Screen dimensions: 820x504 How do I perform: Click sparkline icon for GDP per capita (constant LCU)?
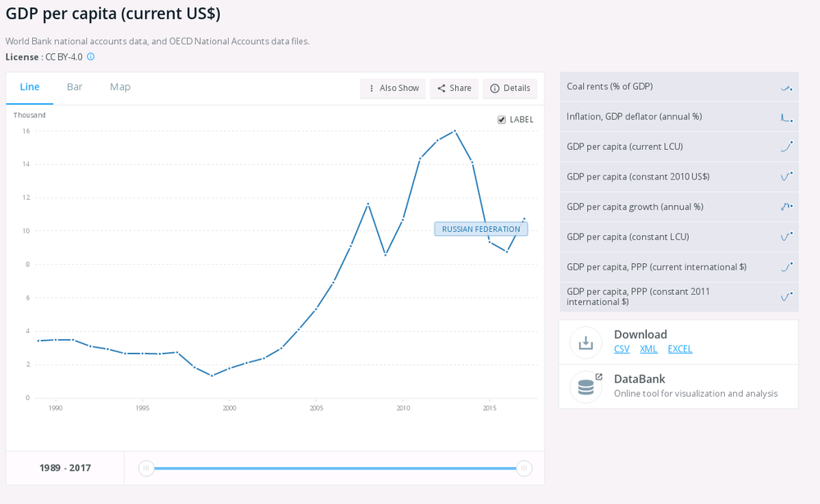[x=786, y=237]
